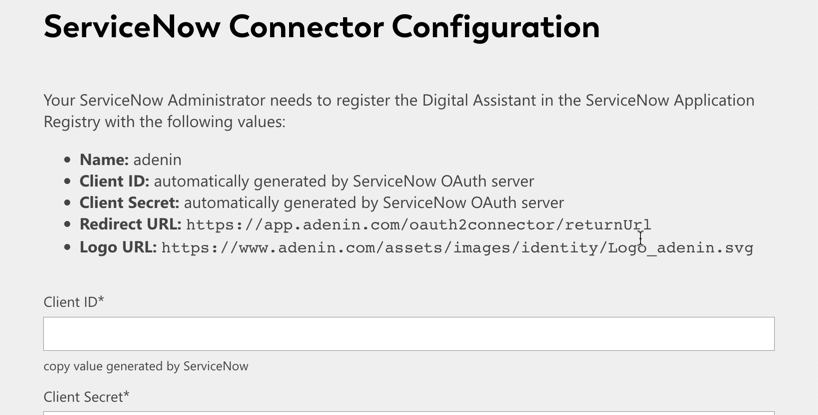Click the "copy value generated by ServiceNow" hint
The width and height of the screenshot is (818, 415).
click(x=146, y=366)
